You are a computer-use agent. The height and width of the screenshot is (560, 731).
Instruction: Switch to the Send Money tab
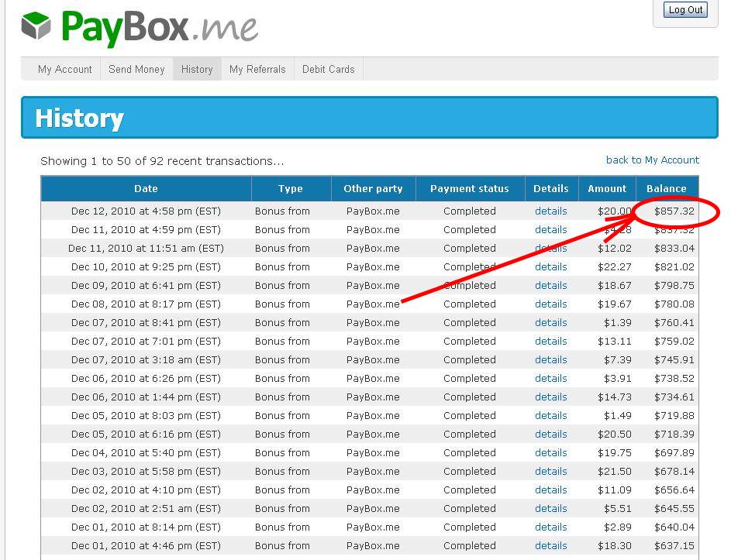click(136, 69)
